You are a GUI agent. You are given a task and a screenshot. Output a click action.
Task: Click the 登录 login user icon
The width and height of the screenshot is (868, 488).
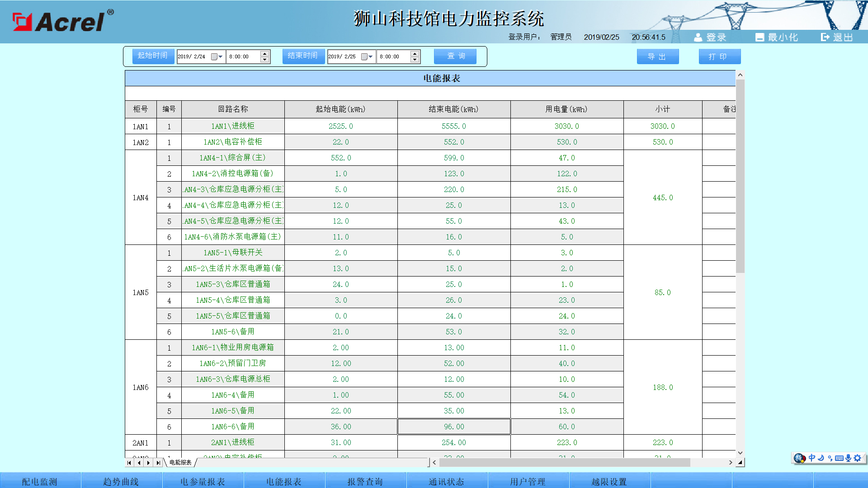pyautogui.click(x=698, y=38)
